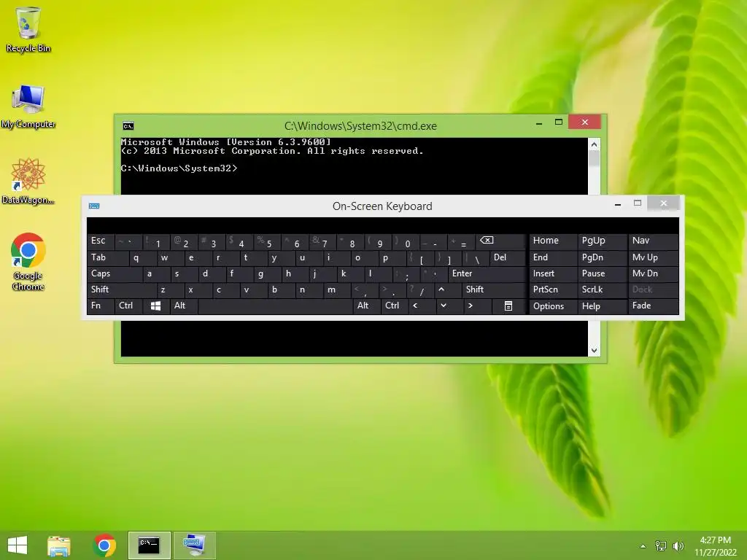Tap the q key
Screen dimensions: 747x560
tap(142, 257)
